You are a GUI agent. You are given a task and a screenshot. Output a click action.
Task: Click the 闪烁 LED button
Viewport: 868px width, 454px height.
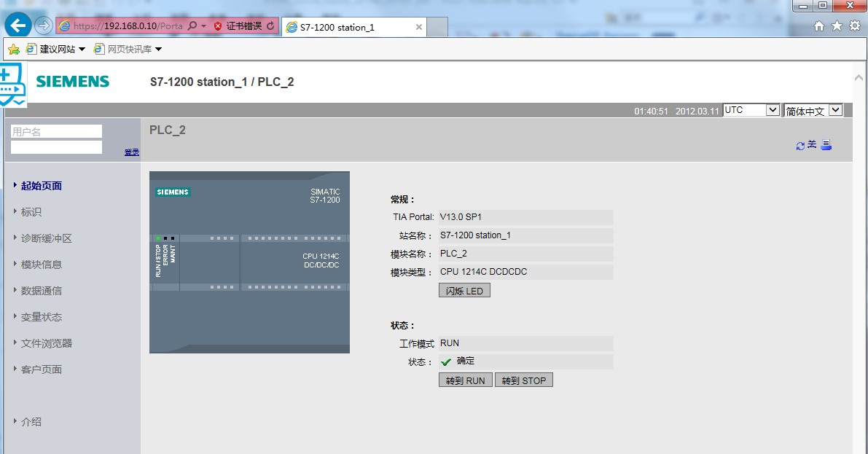(x=464, y=291)
